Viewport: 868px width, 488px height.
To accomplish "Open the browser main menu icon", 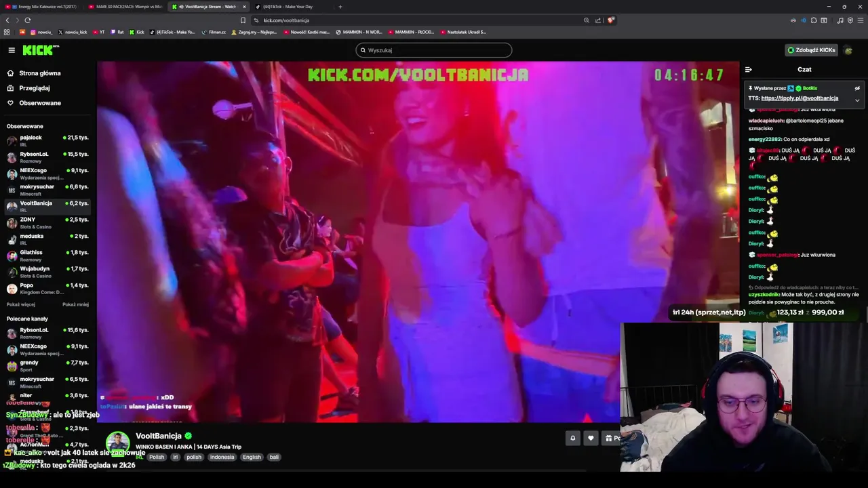I will (x=860, y=20).
